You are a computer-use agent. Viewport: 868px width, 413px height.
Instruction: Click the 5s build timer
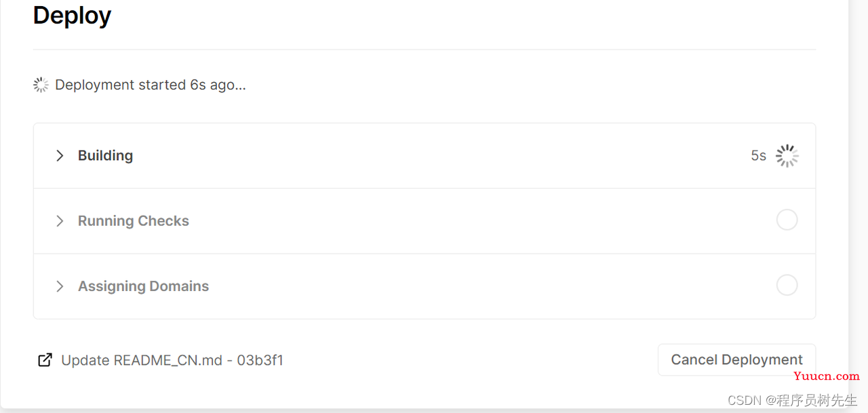758,156
